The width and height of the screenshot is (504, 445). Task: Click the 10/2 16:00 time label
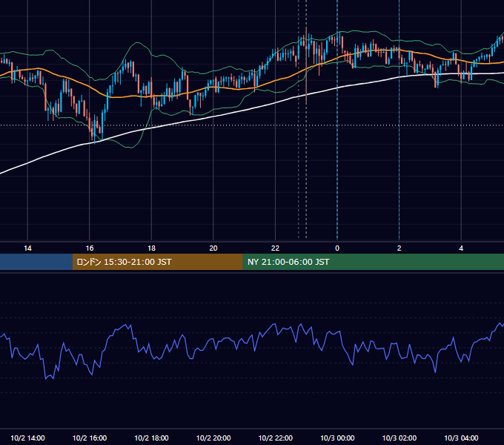click(90, 438)
